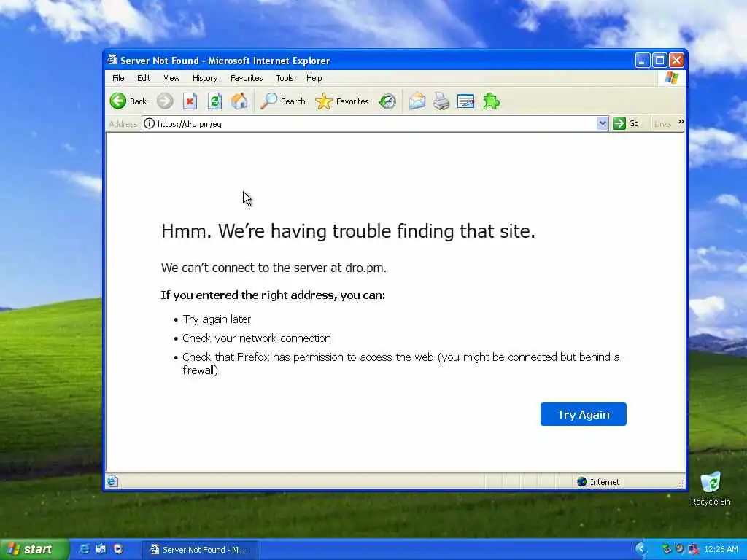Screen dimensions: 747x560
Task: Open the Tools menu
Action: click(285, 78)
